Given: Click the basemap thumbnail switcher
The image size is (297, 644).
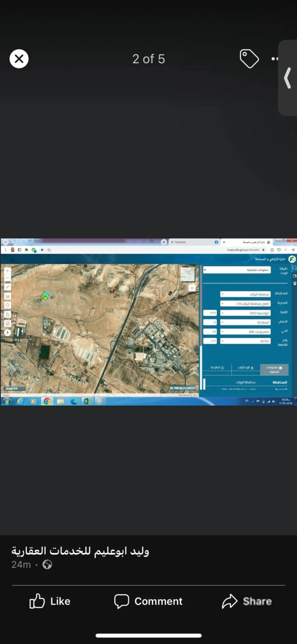Looking at the screenshot, I should [188, 274].
